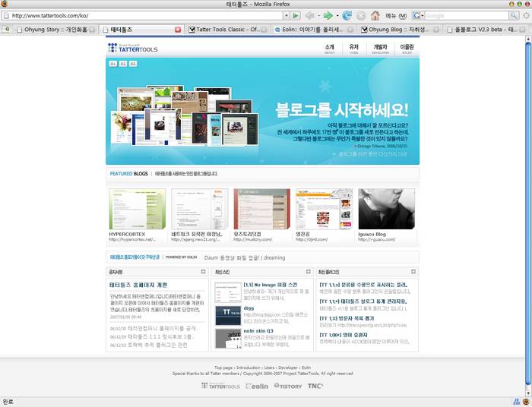Close the active 태터툴즈 tab with red X
Viewport: 532px width, 407px height.
(x=178, y=30)
